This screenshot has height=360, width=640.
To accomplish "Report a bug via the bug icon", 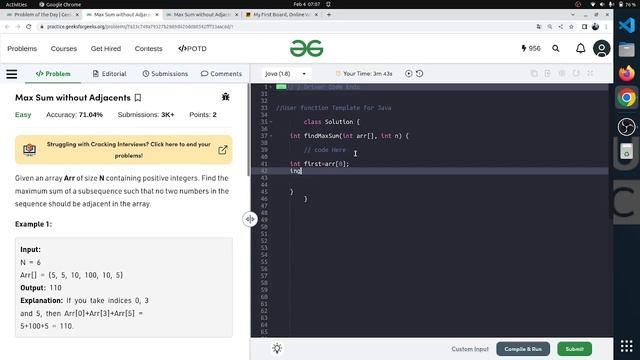I will (225, 97).
